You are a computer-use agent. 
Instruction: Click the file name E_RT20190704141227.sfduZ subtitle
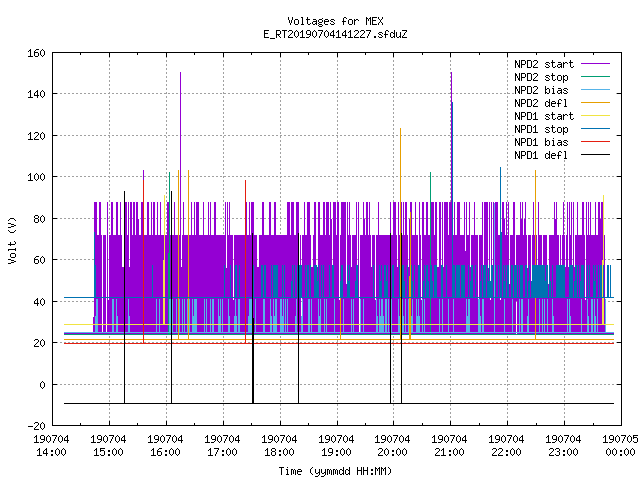pyautogui.click(x=335, y=34)
